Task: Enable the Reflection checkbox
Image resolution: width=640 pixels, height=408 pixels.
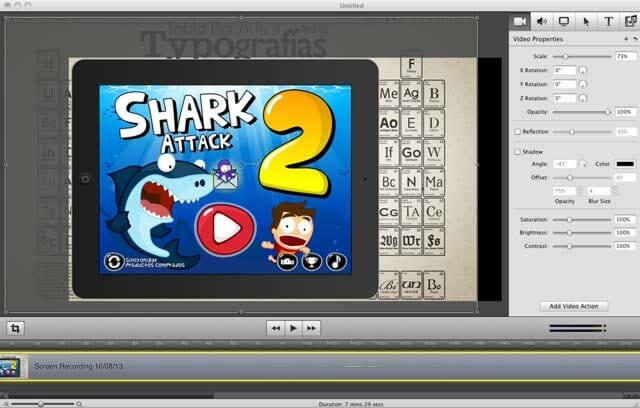Action: [x=517, y=131]
